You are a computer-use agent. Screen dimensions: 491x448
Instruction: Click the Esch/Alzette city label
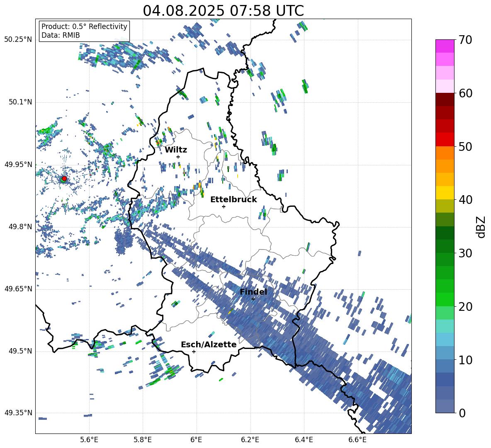(x=209, y=344)
